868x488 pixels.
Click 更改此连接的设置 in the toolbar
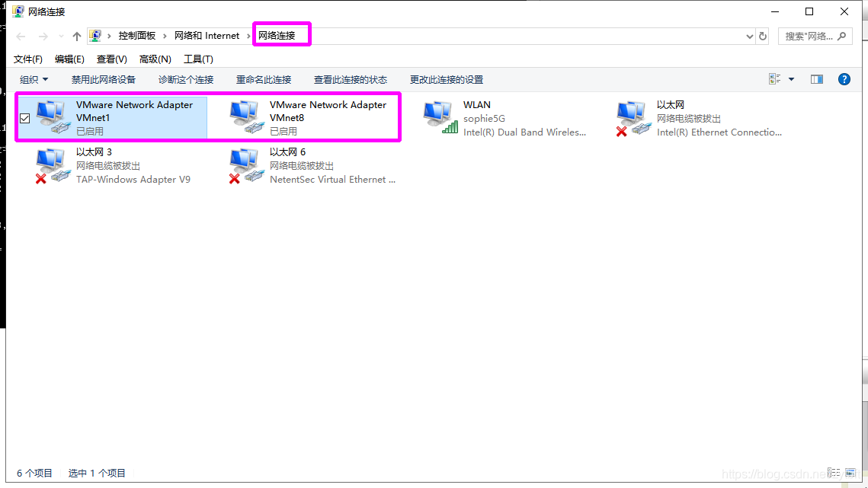pyautogui.click(x=446, y=80)
